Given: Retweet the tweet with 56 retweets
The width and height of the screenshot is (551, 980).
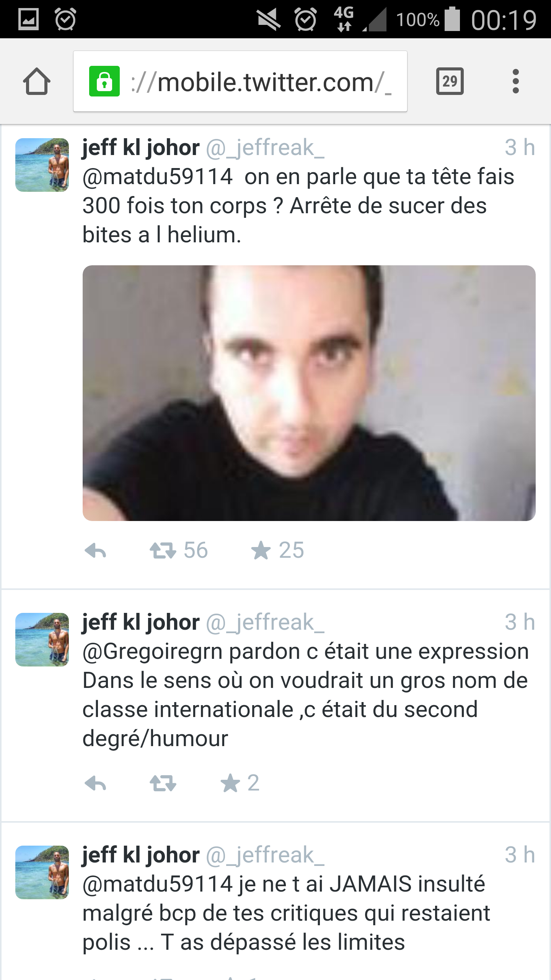Looking at the screenshot, I should (x=163, y=551).
